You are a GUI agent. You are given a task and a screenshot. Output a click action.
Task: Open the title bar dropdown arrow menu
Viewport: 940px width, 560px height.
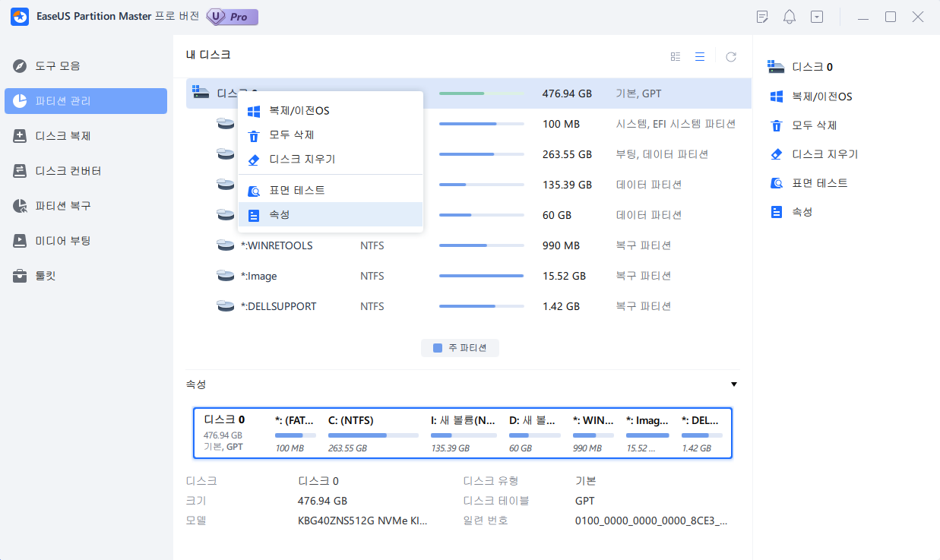816,16
